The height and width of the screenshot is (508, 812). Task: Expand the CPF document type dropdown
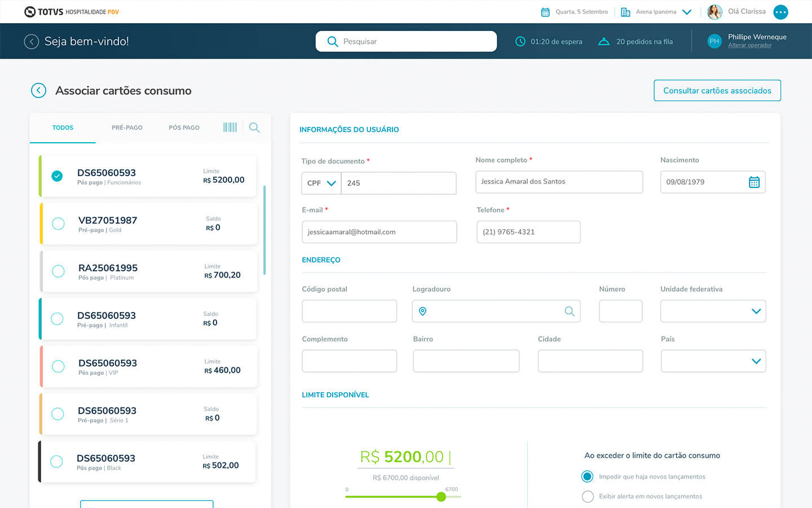pyautogui.click(x=321, y=183)
